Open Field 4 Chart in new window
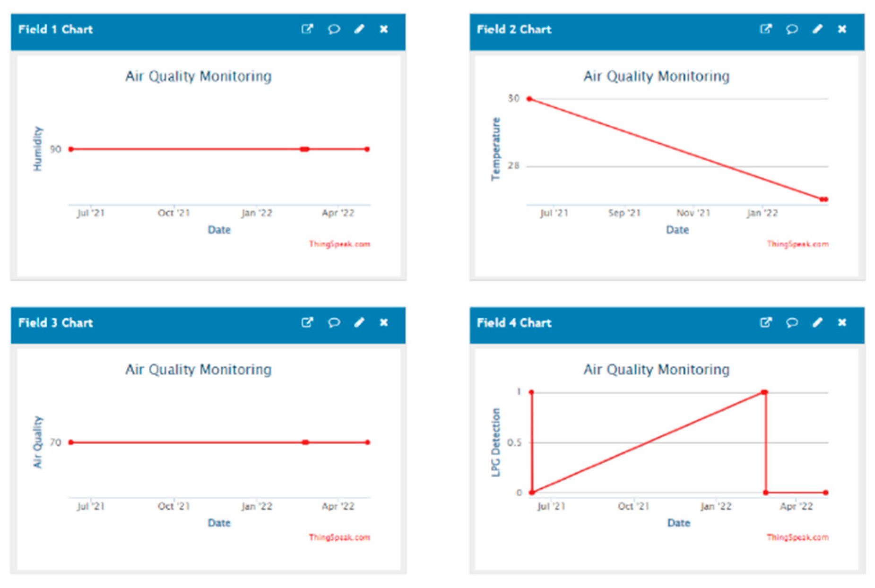The height and width of the screenshot is (588, 875). tap(765, 323)
